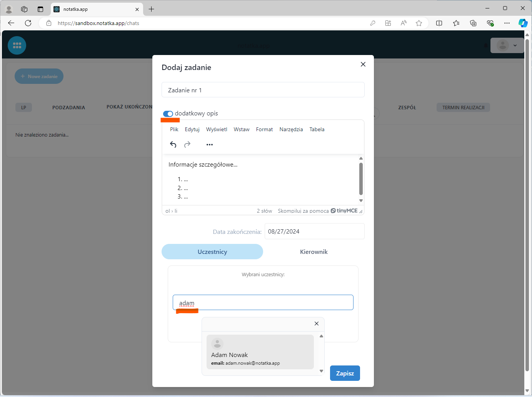Click the redo arrow in editor toolbar
The height and width of the screenshot is (397, 532).
[x=187, y=145]
